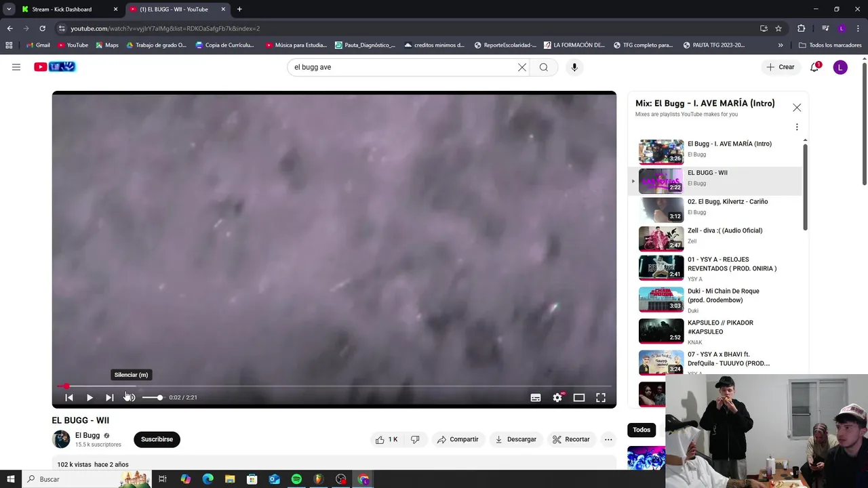Toggle subtitles in video player
Image resolution: width=868 pixels, height=488 pixels.
536,398
